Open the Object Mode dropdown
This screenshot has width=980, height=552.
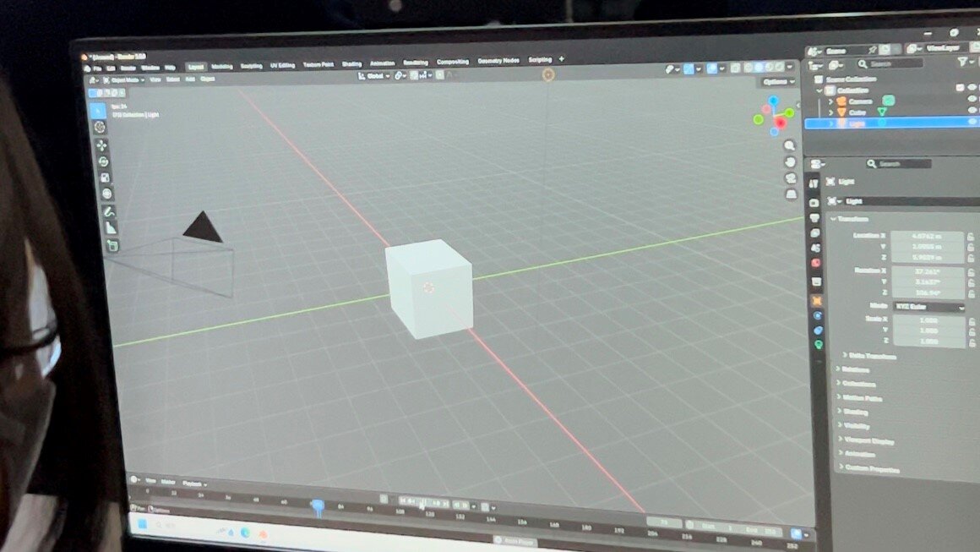(127, 79)
